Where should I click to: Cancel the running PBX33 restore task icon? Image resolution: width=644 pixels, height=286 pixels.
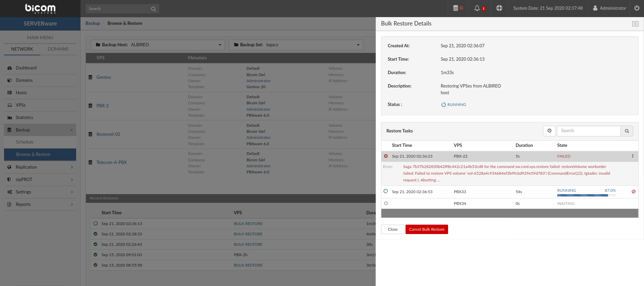coord(634,192)
